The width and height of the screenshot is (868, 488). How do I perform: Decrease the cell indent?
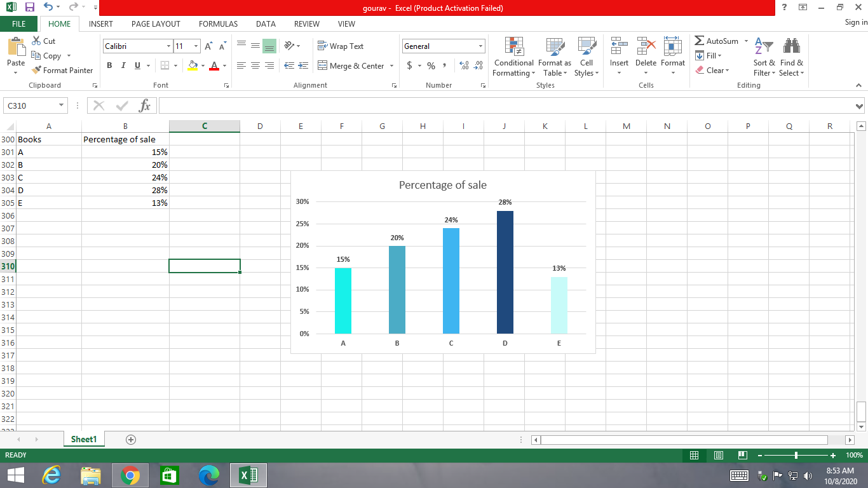(x=290, y=65)
